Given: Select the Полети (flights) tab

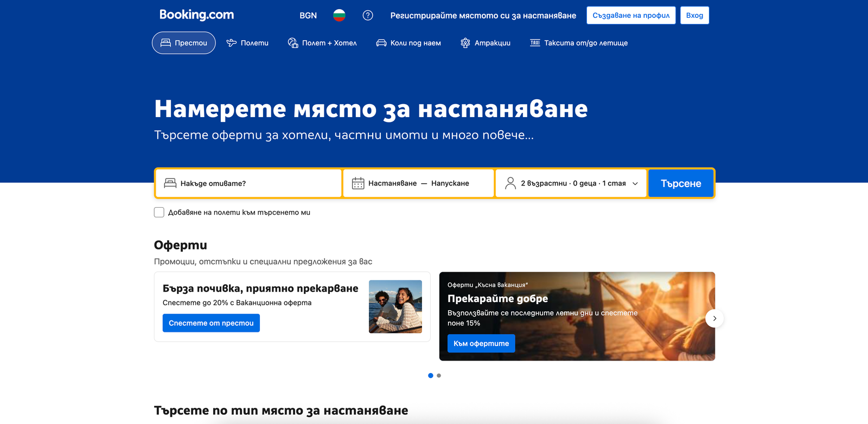Looking at the screenshot, I should (x=247, y=43).
